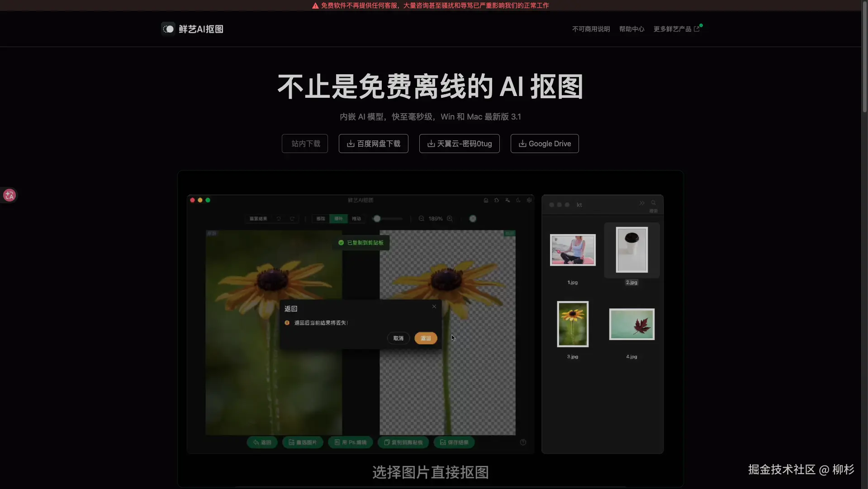
Task: Click the 鲜艺AI抠图 logo icon
Action: coord(168,29)
